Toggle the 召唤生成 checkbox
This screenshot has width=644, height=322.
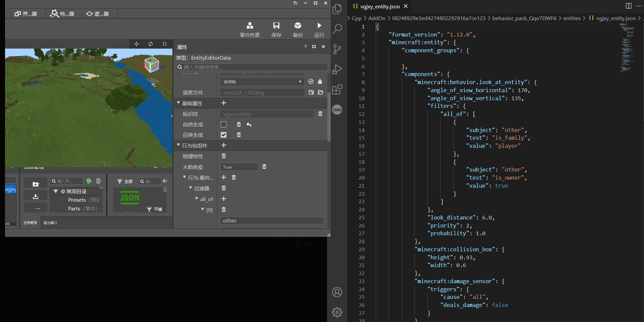pyautogui.click(x=224, y=135)
